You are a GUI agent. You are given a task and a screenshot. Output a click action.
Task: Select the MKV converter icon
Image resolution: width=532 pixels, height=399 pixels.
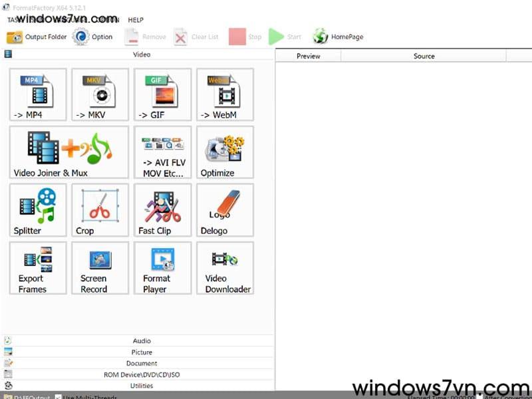pos(100,95)
